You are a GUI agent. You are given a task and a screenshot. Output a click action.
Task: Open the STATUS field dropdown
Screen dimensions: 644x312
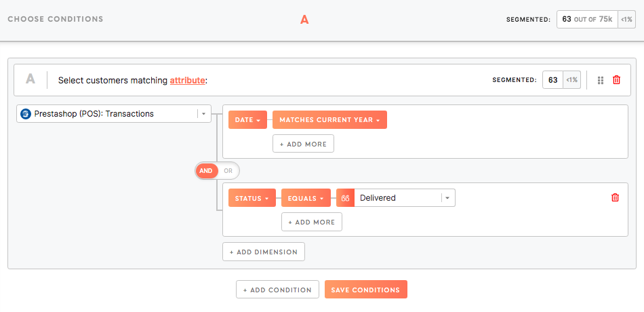click(251, 198)
